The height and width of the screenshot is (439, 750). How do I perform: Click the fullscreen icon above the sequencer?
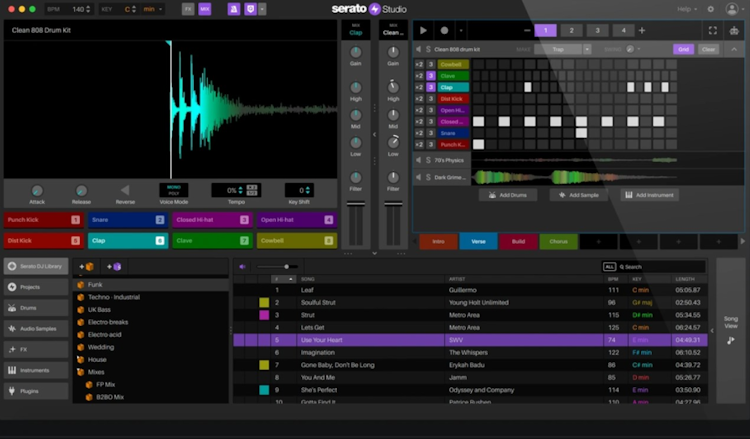click(x=712, y=31)
